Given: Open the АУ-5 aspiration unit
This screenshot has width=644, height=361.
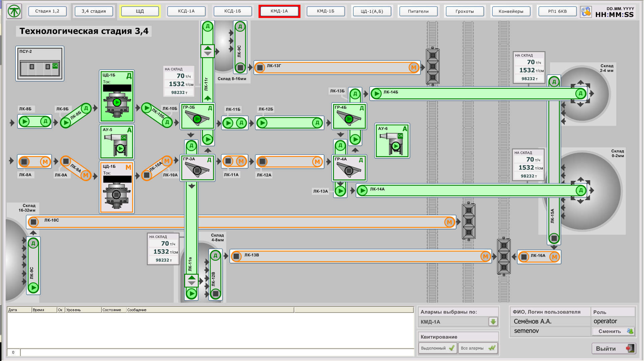Looking at the screenshot, I should pos(117,142).
